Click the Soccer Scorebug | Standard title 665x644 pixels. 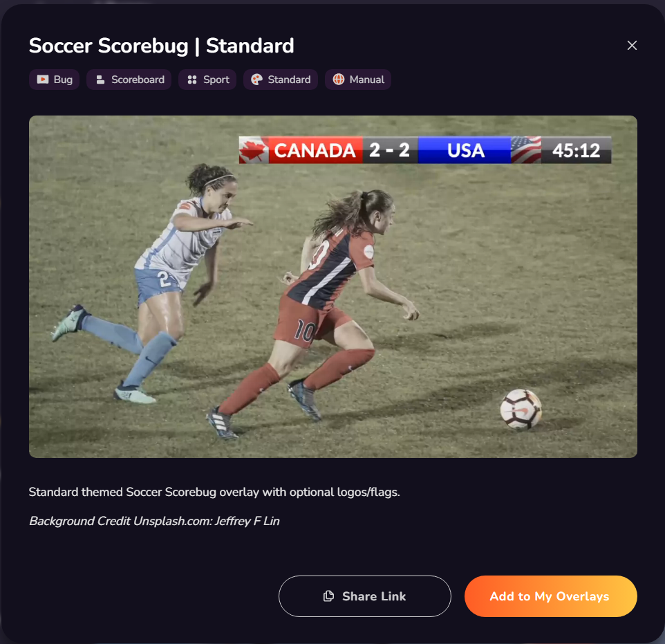tap(161, 46)
